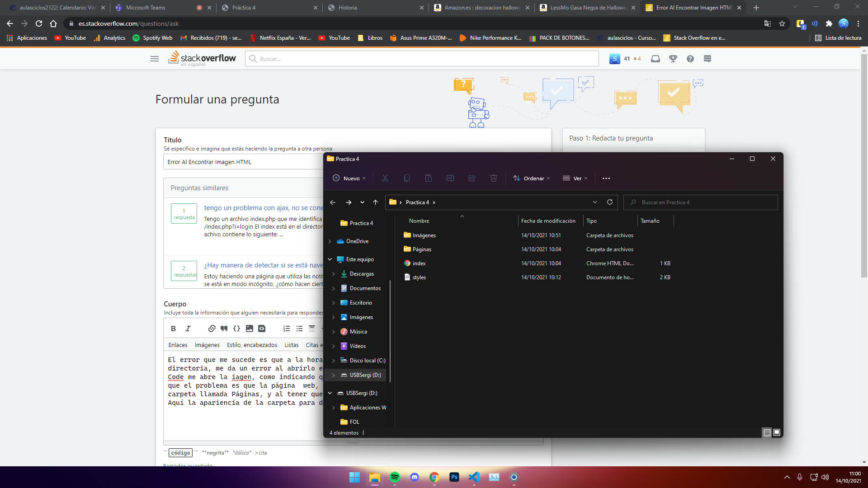Open similar question about ajax problem
This screenshot has width=868, height=488.
click(264, 207)
